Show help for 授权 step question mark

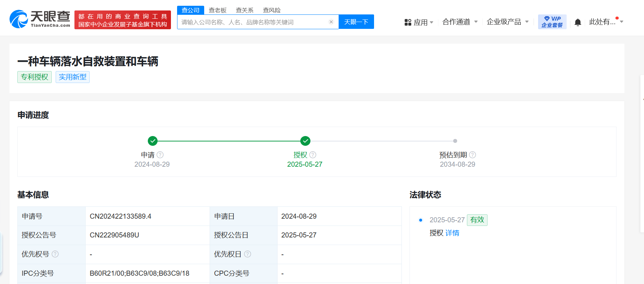point(313,155)
